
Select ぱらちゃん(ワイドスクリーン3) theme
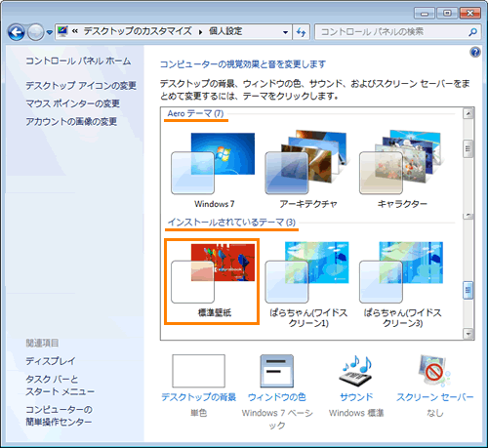click(402, 284)
